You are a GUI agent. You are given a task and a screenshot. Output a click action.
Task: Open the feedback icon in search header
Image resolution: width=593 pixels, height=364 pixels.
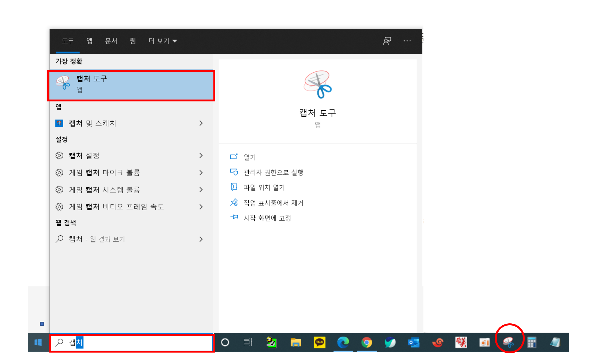pos(387,41)
